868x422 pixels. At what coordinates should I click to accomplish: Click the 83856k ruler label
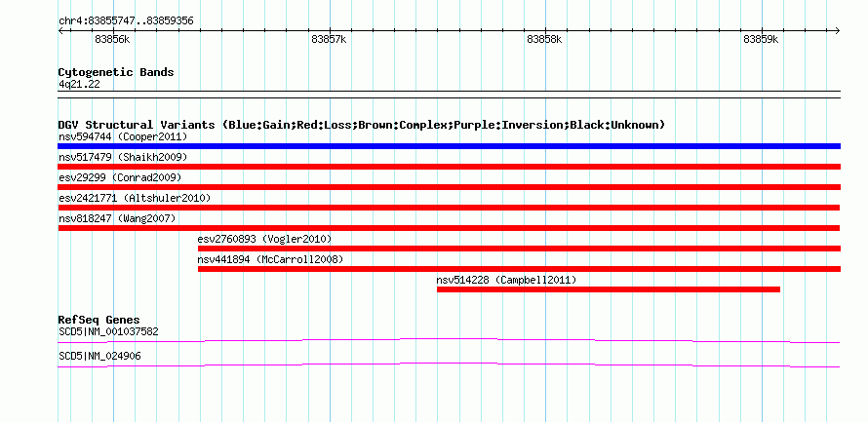[x=112, y=39]
